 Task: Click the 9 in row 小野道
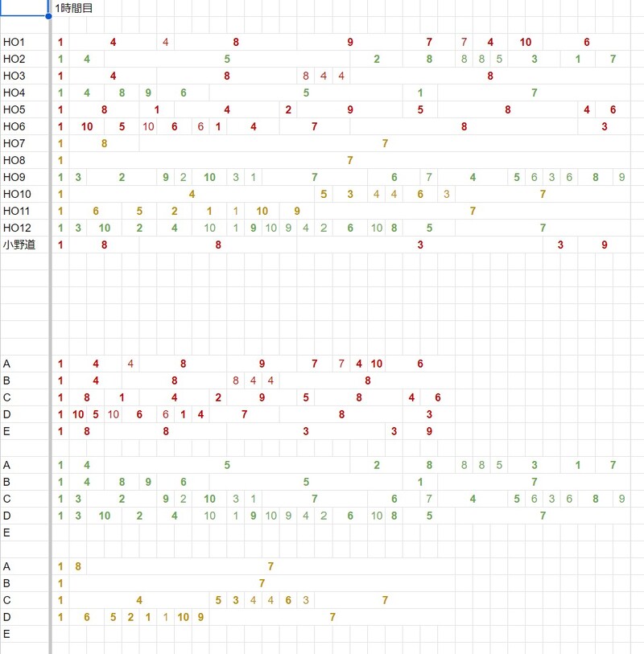tap(605, 245)
